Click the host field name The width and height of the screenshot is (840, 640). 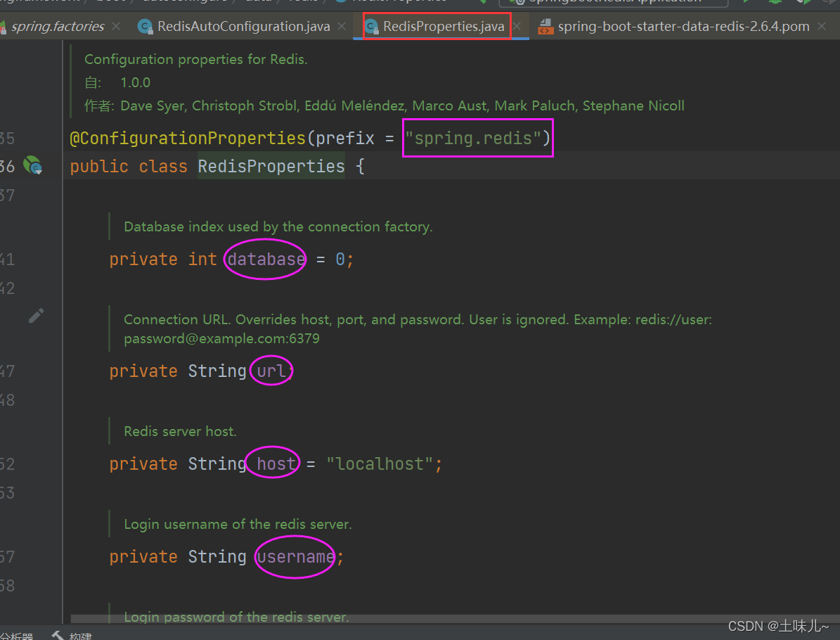tap(276, 463)
